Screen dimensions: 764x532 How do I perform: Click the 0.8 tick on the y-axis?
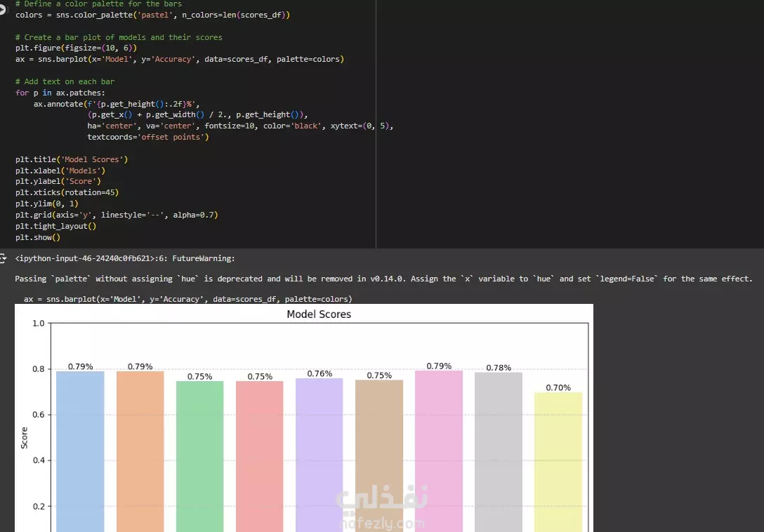tap(39, 368)
